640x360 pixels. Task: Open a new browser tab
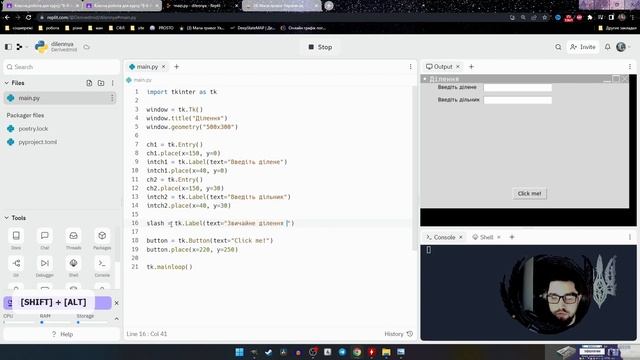(329, 6)
